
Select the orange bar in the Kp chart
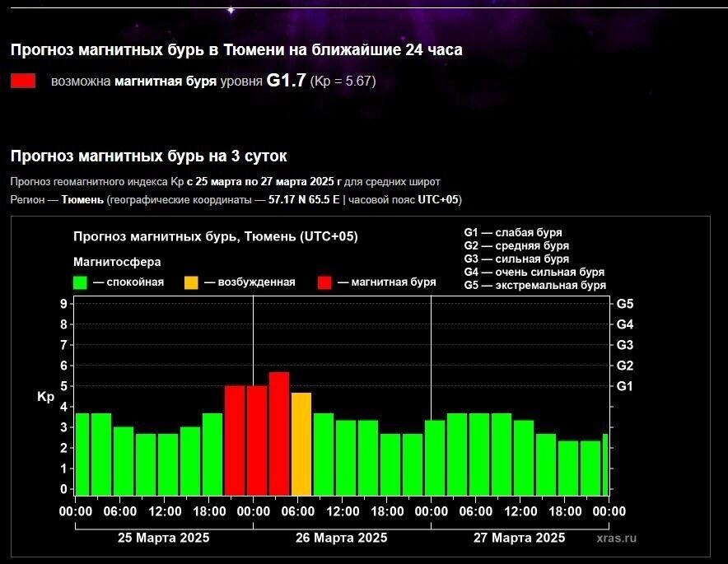(x=301, y=445)
